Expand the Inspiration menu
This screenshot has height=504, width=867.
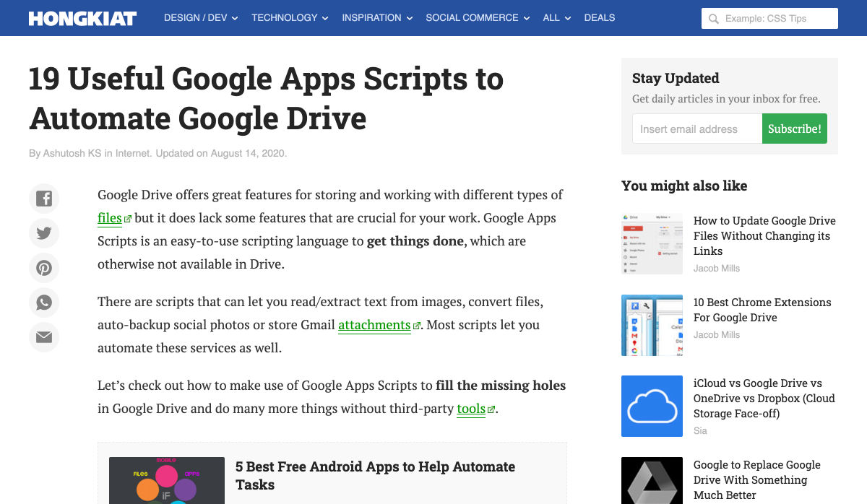point(377,18)
